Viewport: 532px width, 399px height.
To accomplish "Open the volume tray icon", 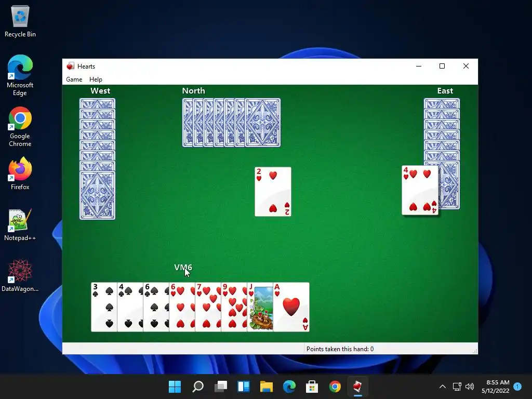I will 470,387.
